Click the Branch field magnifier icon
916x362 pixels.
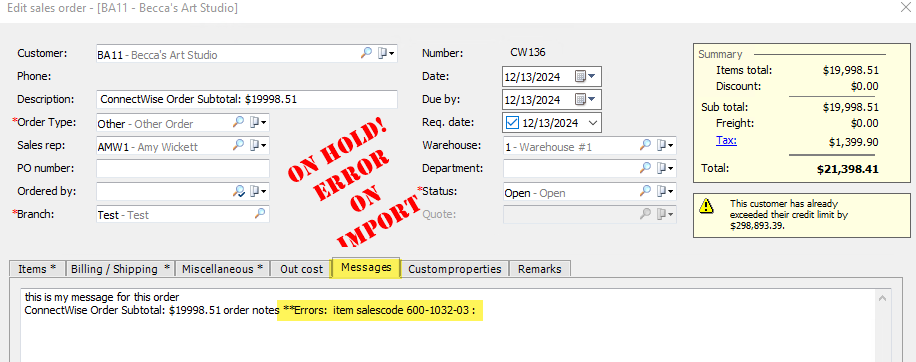pos(260,214)
